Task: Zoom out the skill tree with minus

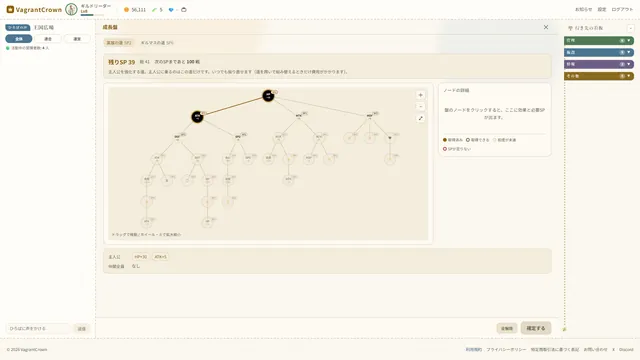Action: coord(420,107)
